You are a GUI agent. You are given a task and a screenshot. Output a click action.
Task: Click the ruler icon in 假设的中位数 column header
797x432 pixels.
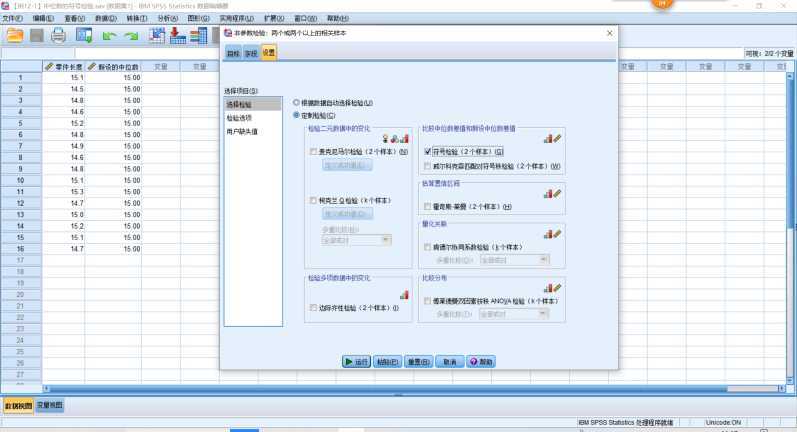point(91,67)
